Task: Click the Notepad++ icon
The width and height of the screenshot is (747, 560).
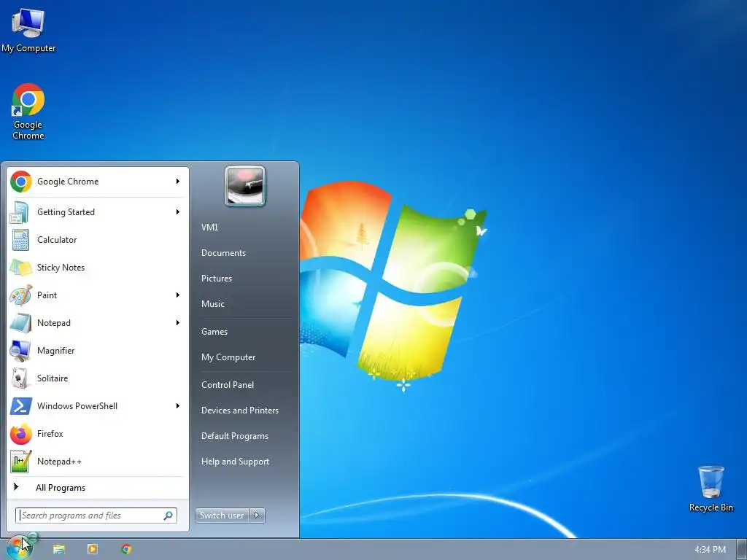Action: pyautogui.click(x=21, y=462)
